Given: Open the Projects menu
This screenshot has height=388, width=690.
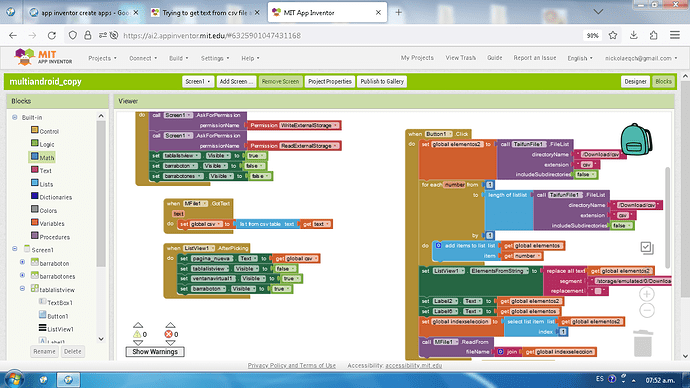Looking at the screenshot, I should pos(102,58).
